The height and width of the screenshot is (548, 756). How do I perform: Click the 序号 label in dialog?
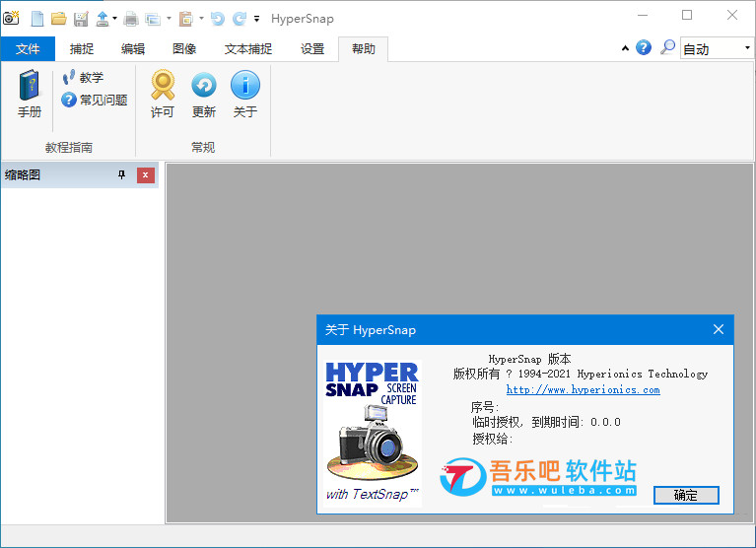coord(485,407)
